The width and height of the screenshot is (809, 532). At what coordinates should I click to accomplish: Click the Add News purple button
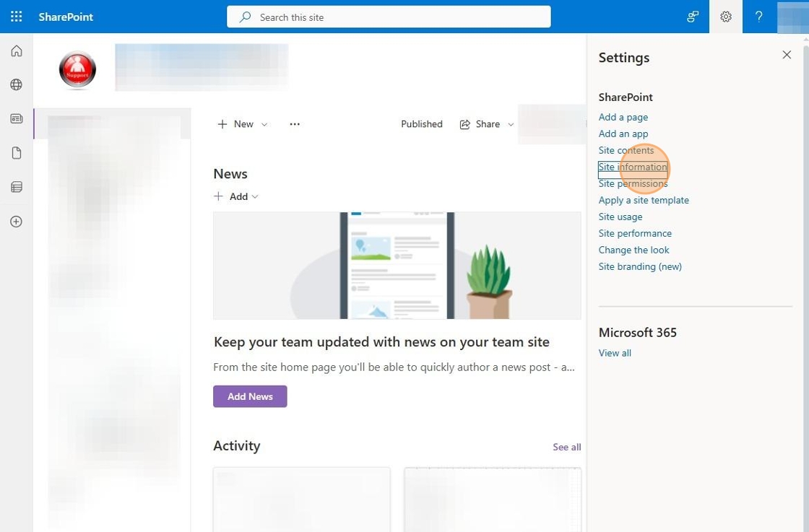tap(250, 396)
